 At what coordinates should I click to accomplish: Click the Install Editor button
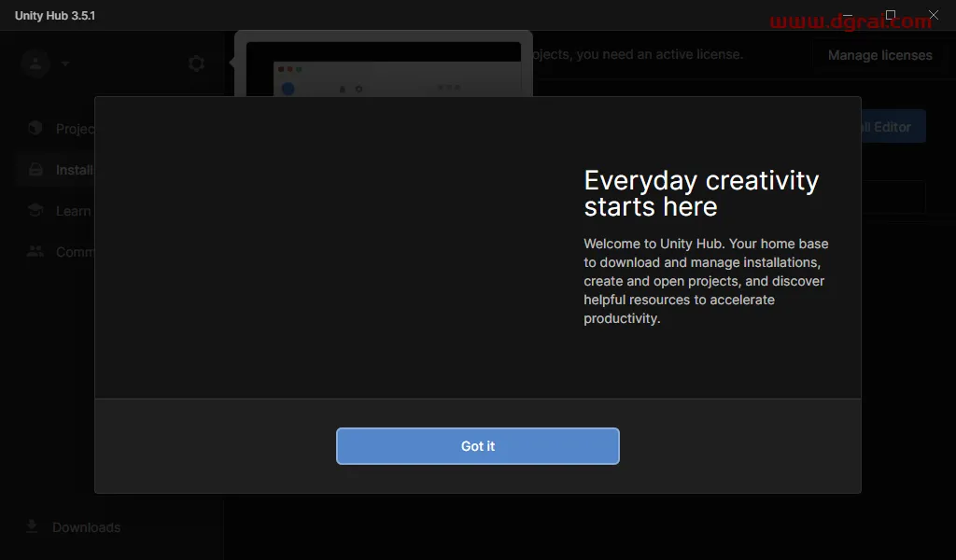point(893,127)
